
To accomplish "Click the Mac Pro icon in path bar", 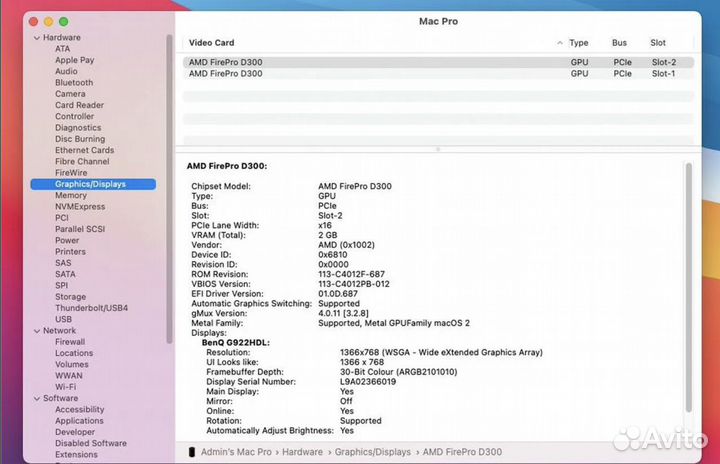I will (191, 452).
